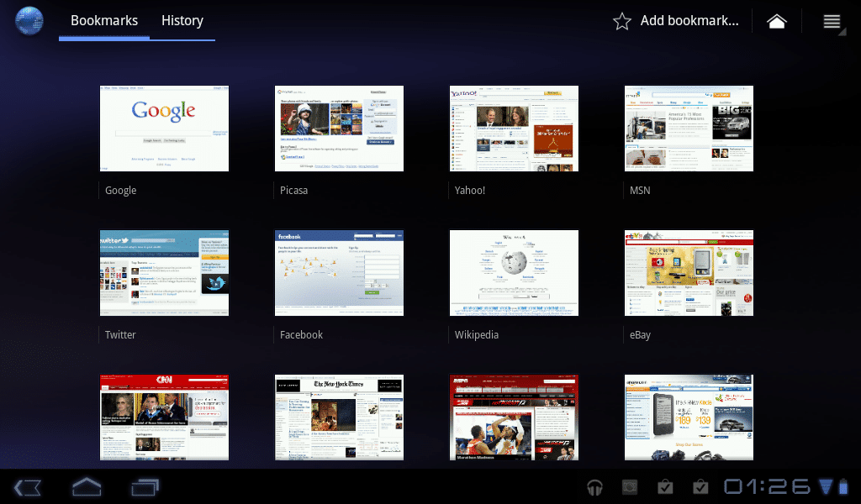This screenshot has height=504, width=861.
Task: Tap the system Back navigation icon
Action: point(28,487)
